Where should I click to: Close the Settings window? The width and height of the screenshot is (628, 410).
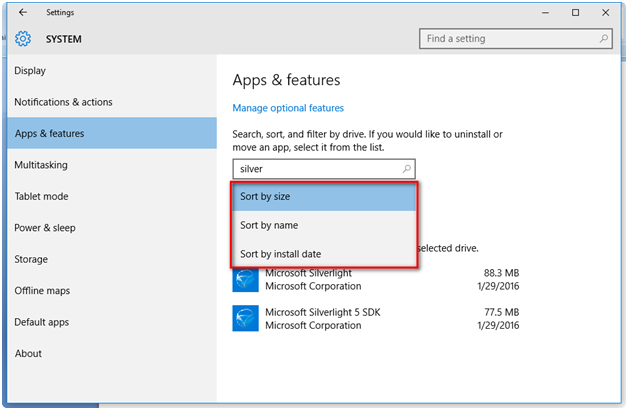(604, 12)
